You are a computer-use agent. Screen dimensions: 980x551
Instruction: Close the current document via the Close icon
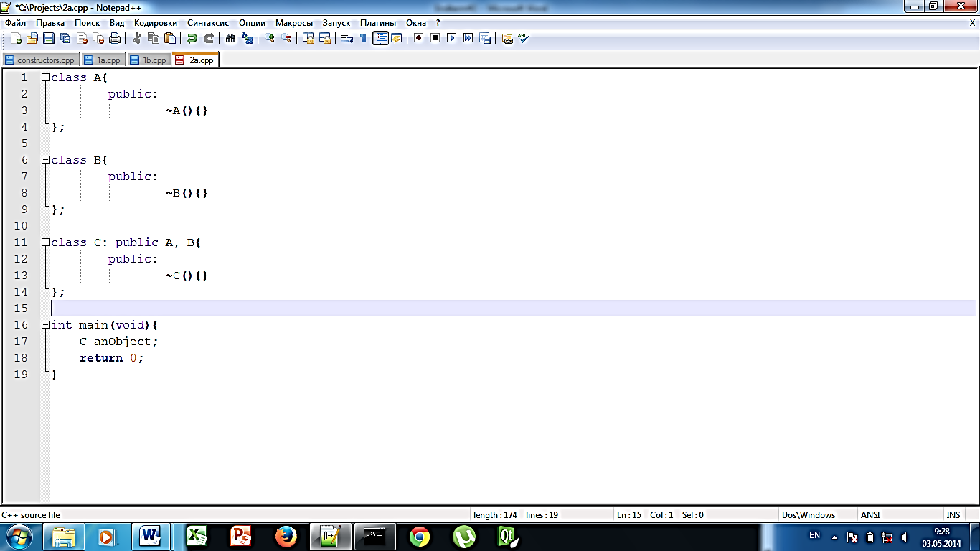click(x=82, y=38)
